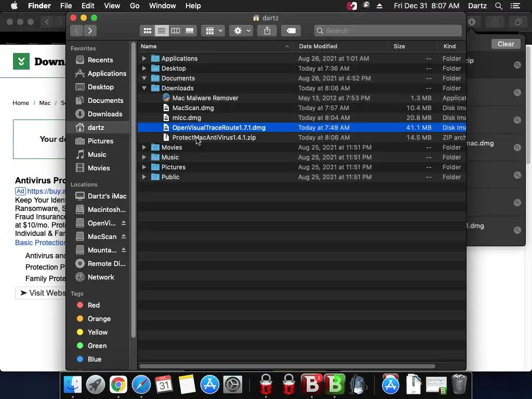Open Downloads in Finder sidebar
532x399 pixels.
98,114
